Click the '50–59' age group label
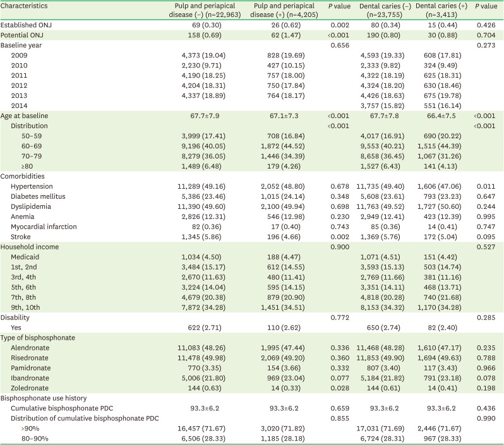The image size is (504, 445). (x=32, y=136)
